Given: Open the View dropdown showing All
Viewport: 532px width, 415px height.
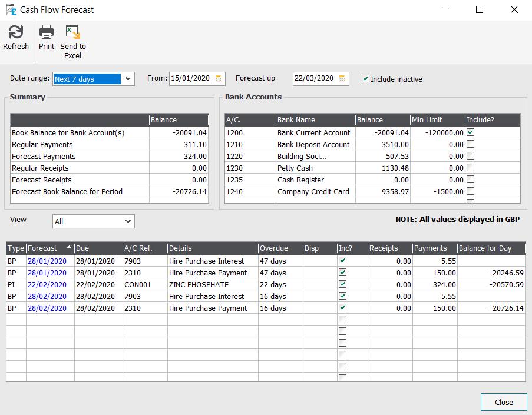Looking at the screenshot, I should point(128,221).
